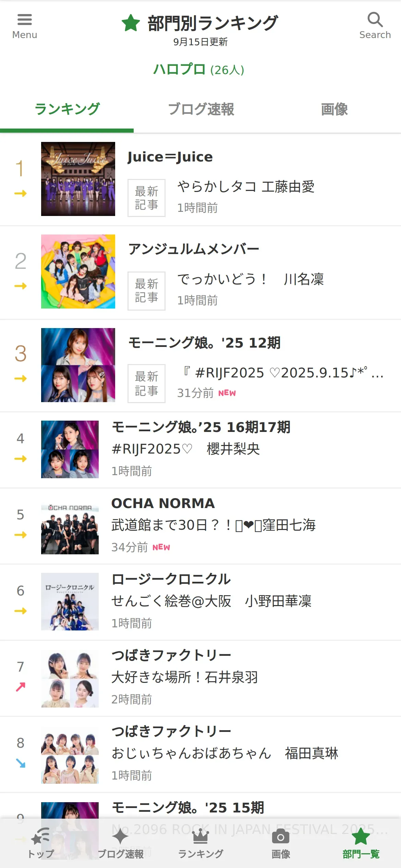Image resolution: width=401 pixels, height=868 pixels.
Task: Switch to the 画像 tab
Action: pyautogui.click(x=334, y=109)
